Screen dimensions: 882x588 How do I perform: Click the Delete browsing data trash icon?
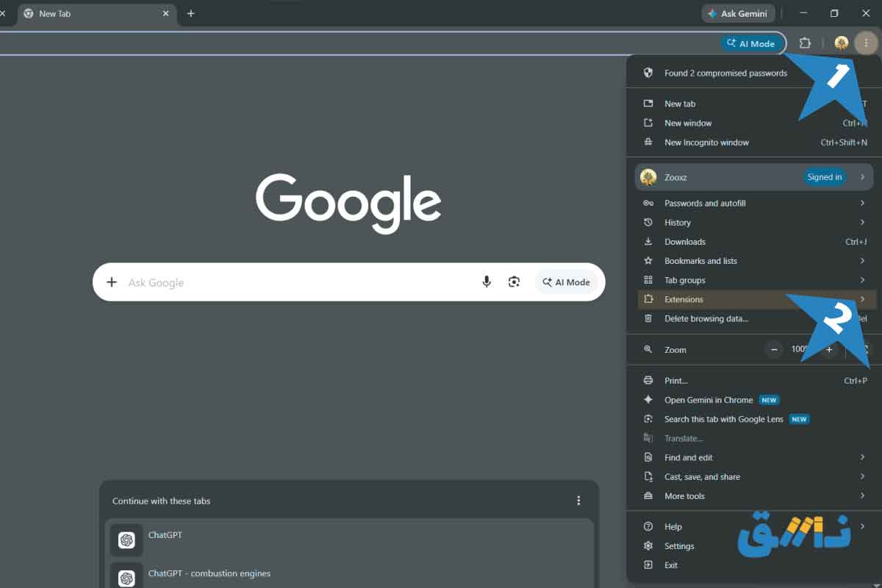(x=648, y=318)
